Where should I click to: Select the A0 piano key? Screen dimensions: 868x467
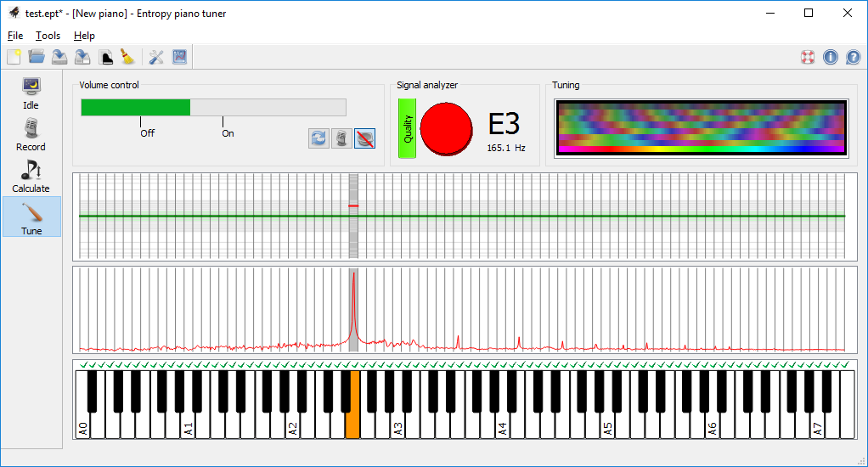click(83, 426)
